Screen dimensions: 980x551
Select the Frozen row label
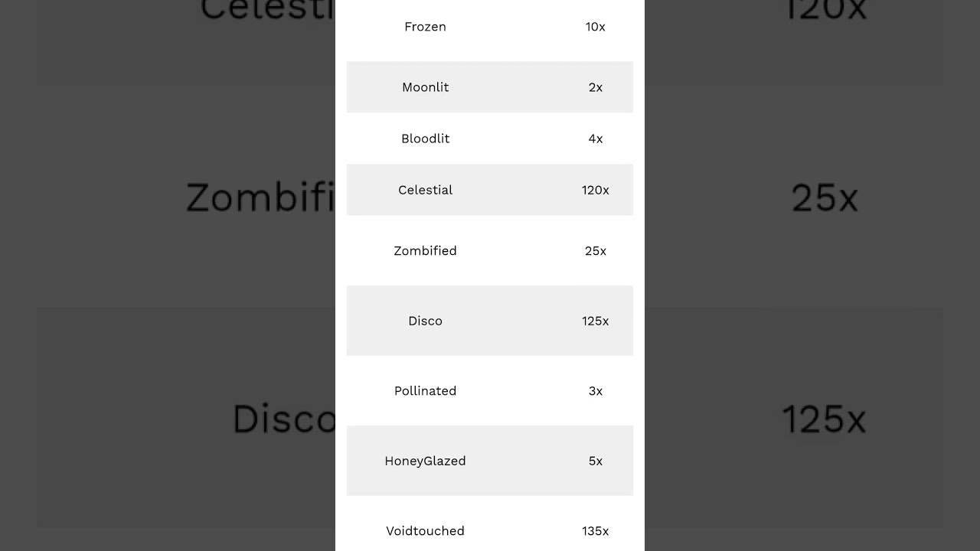pyautogui.click(x=425, y=27)
